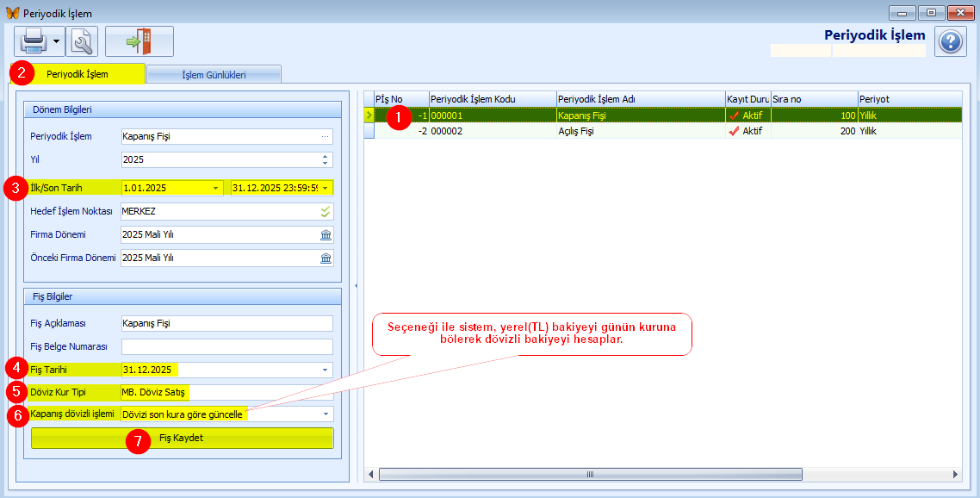Open the wrench page settings tool
The image size is (980, 498).
click(82, 41)
